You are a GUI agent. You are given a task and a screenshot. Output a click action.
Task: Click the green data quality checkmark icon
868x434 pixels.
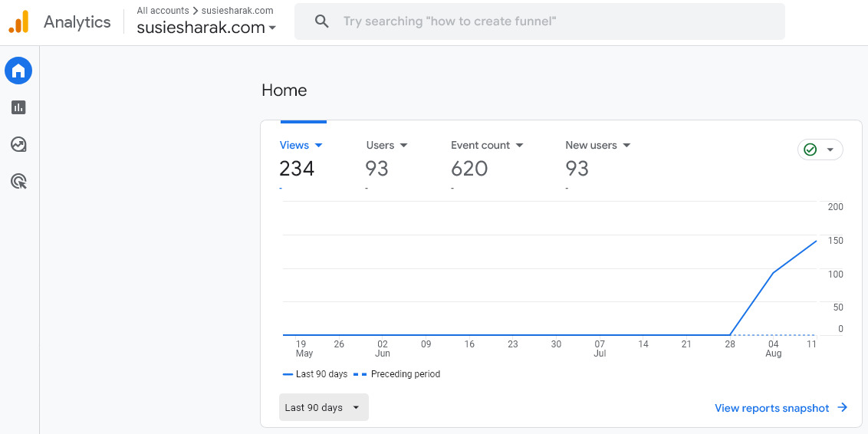810,150
